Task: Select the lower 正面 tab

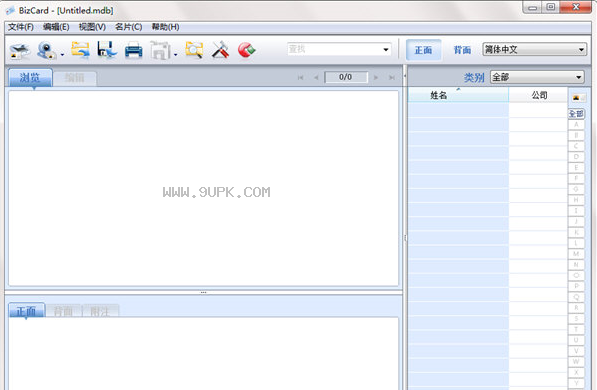Action: point(27,311)
